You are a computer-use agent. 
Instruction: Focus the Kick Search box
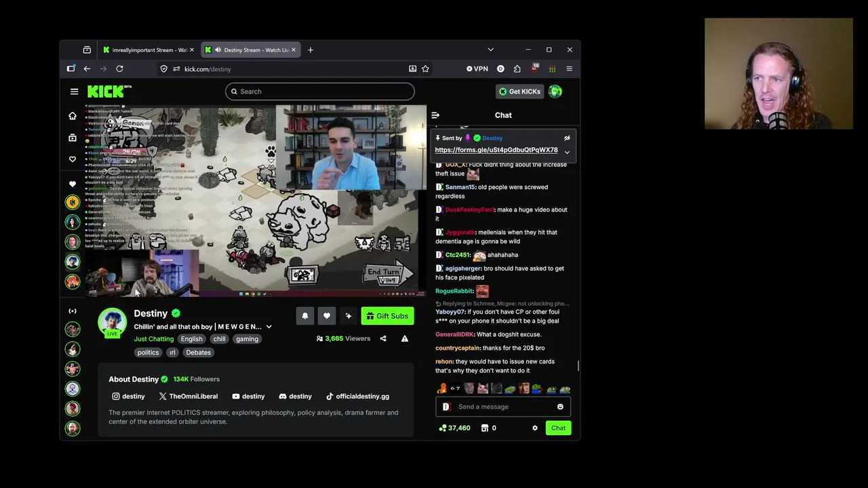319,91
